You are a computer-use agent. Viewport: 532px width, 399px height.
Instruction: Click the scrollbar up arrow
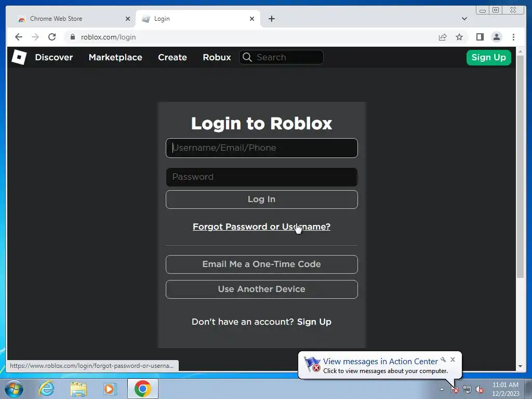pos(520,51)
